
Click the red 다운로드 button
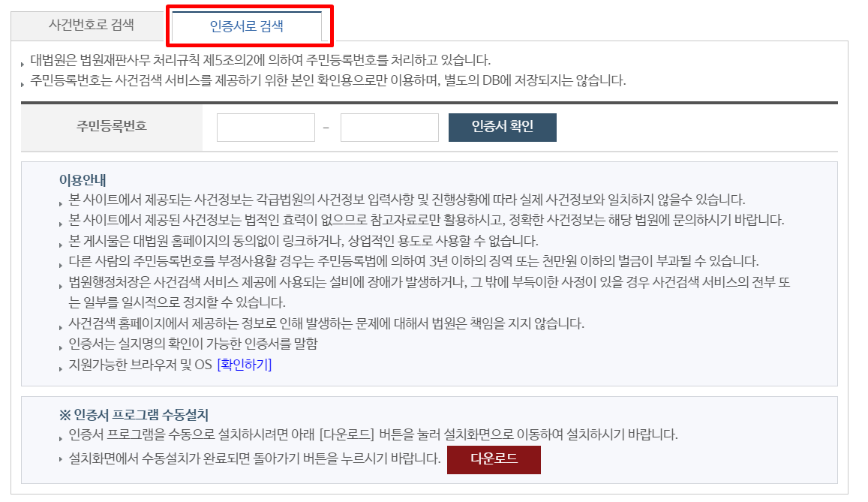coord(494,459)
